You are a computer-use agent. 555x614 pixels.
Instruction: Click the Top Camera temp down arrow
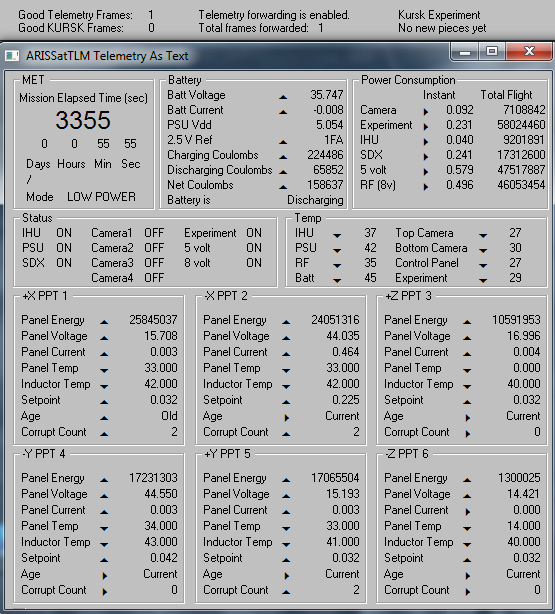(x=483, y=235)
